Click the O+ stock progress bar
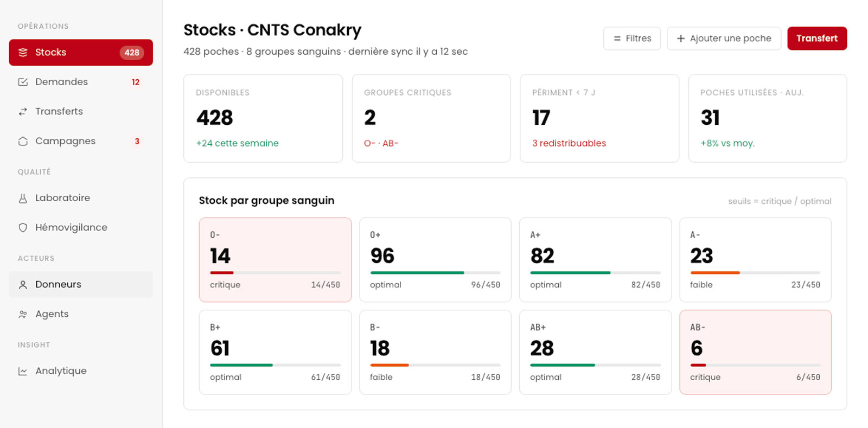868x428 pixels. (435, 272)
